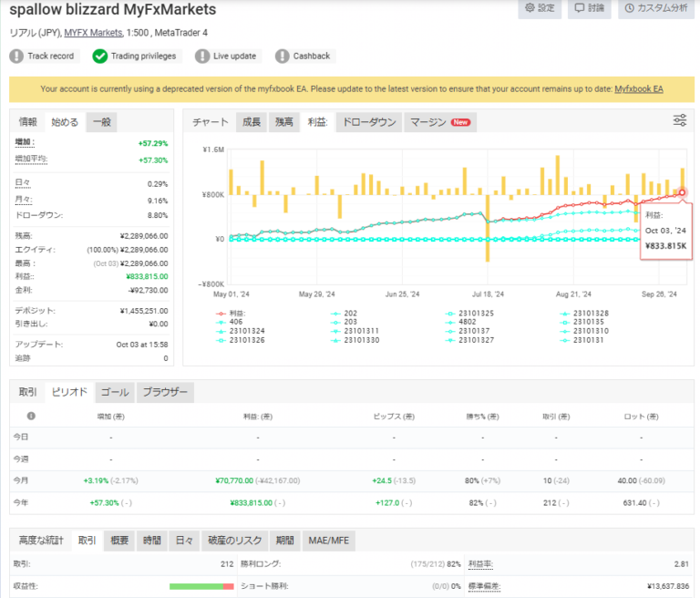The image size is (700, 598).
Task: Click the Live update warning icon
Action: (201, 56)
